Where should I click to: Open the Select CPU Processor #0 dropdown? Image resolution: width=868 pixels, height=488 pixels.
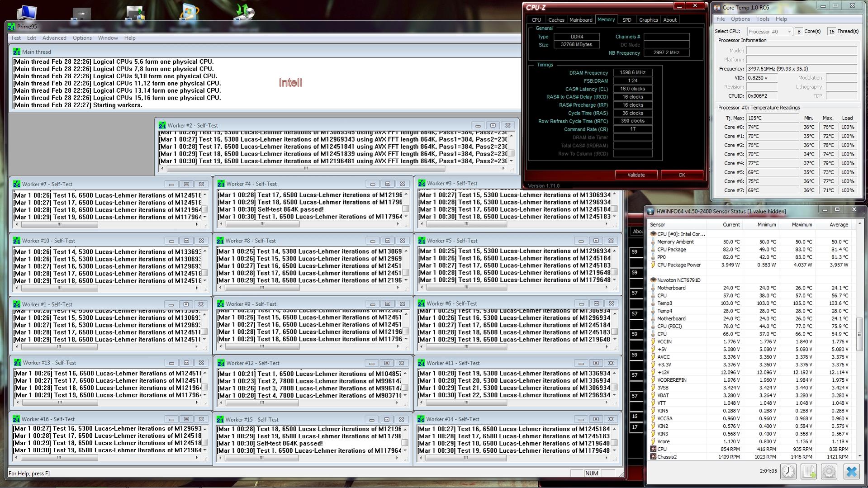click(770, 31)
